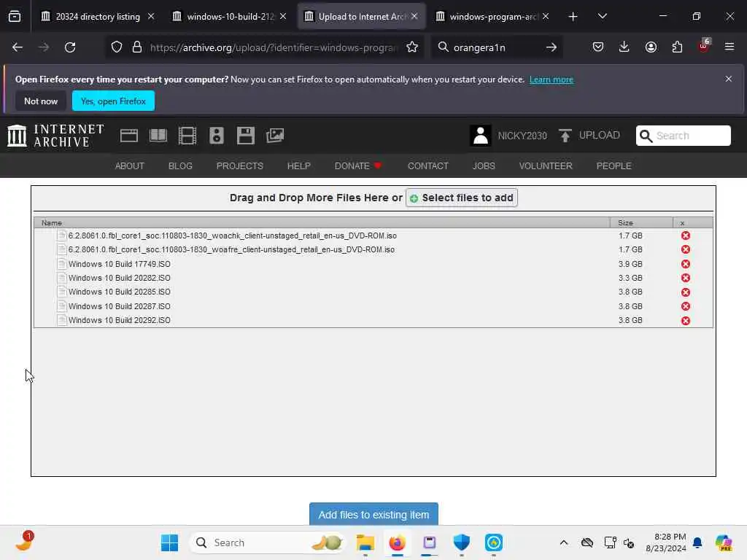Remove Windows 10 Build 20285.ISO from list
This screenshot has height=560, width=747.
[686, 292]
